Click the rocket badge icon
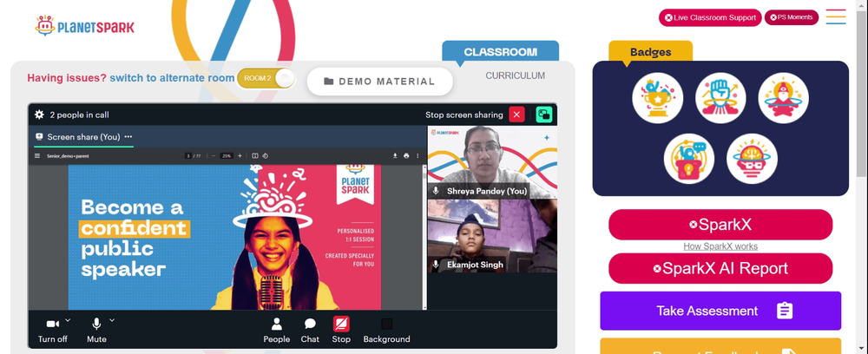Viewport: 868px width, 354px height. point(783,98)
